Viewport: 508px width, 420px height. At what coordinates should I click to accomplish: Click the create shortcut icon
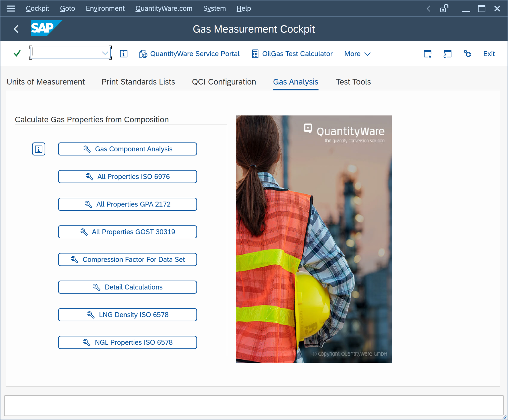pyautogui.click(x=447, y=54)
